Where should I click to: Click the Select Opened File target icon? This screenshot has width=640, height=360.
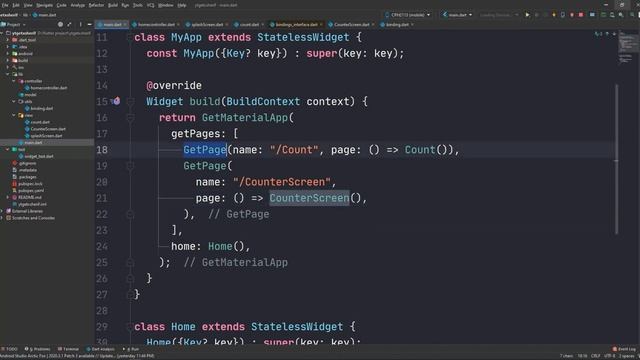(x=60, y=24)
